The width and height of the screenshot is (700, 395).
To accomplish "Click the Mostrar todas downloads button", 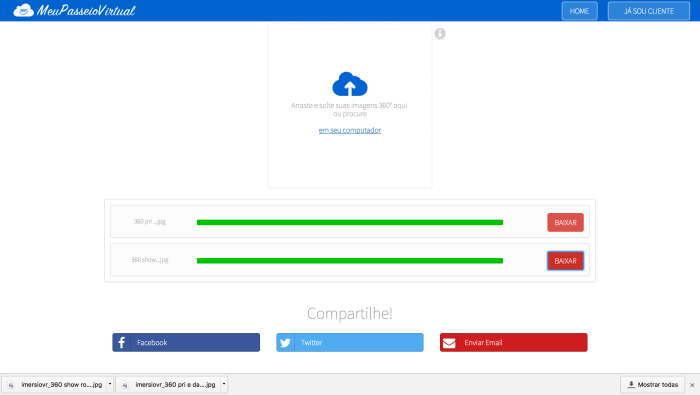I will 653,384.
